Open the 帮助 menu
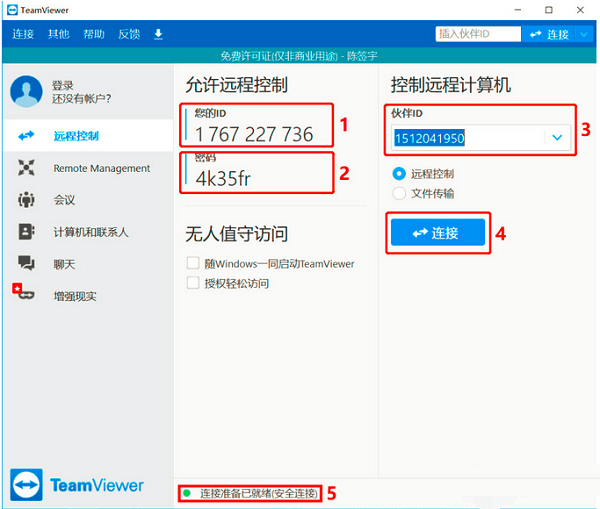The width and height of the screenshot is (600, 509). coord(94,34)
